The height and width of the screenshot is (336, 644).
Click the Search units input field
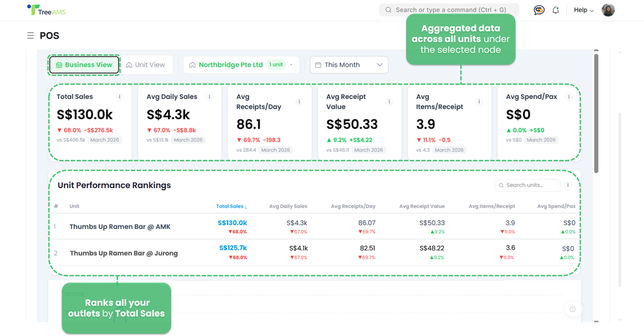[x=528, y=186]
